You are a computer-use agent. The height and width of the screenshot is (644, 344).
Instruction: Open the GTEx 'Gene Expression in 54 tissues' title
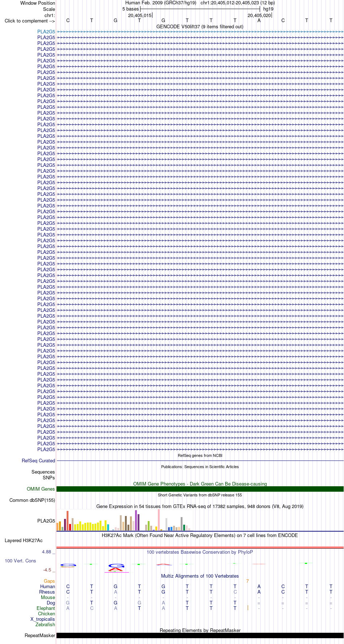200,506
